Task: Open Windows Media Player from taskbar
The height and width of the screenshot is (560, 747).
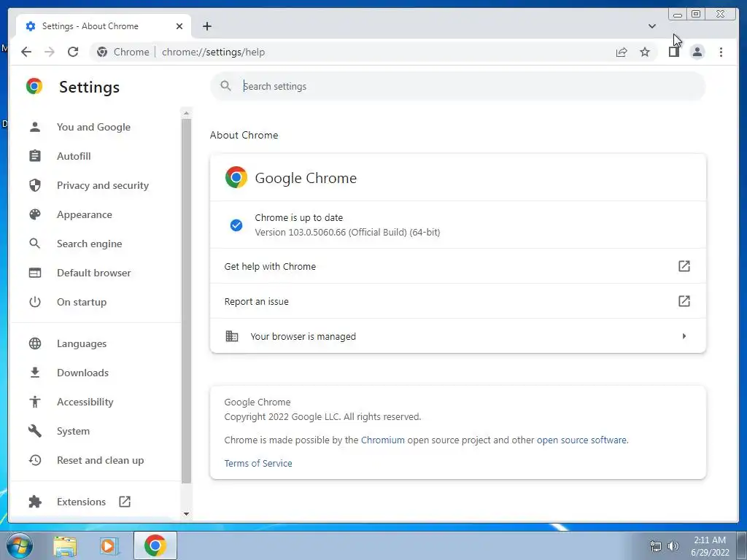Action: pos(109,545)
